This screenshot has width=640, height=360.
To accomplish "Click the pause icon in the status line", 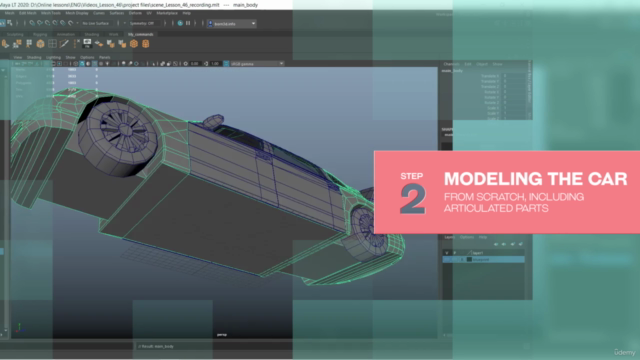I will click(x=188, y=23).
